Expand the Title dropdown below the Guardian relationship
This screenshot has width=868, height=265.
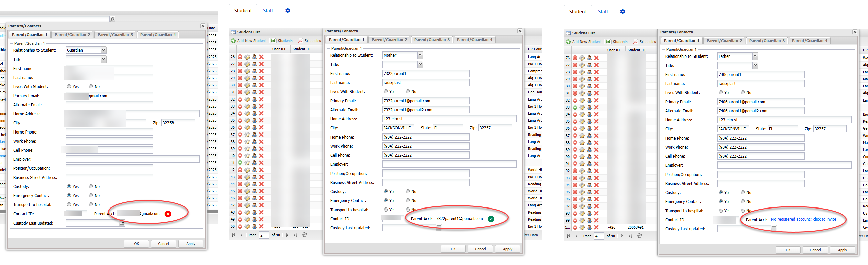pos(103,59)
